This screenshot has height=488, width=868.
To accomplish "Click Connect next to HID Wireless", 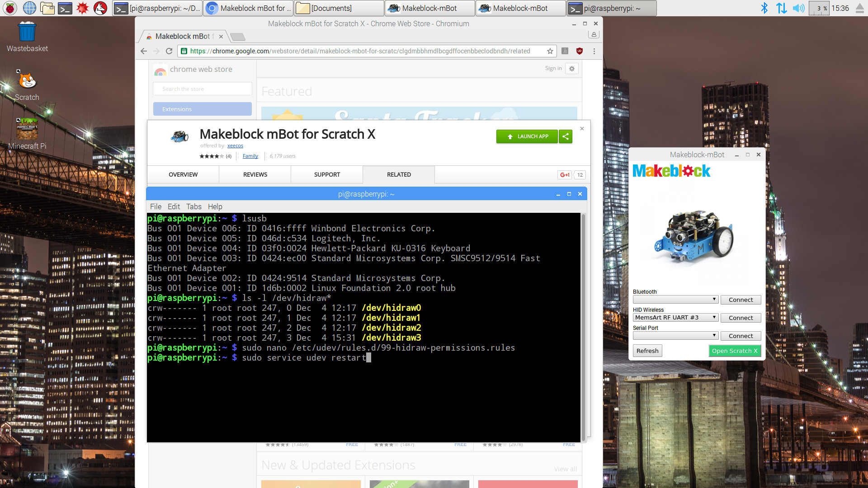I will 741,318.
